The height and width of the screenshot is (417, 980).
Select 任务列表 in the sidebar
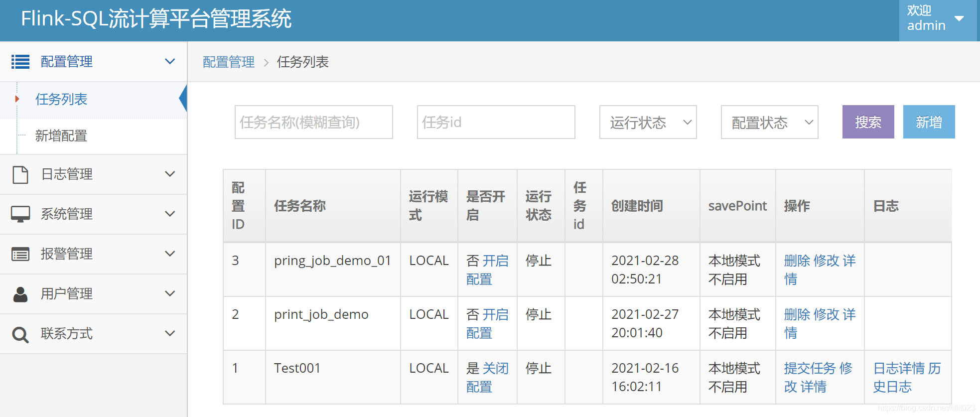(61, 100)
